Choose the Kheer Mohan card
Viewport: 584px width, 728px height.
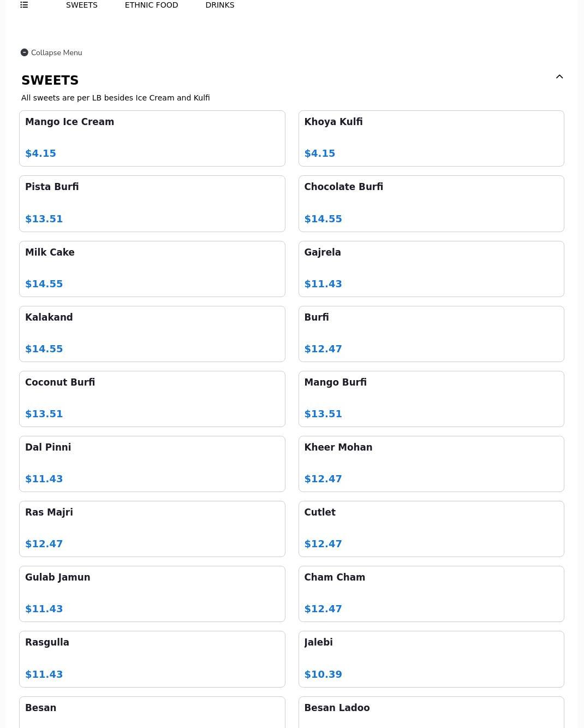(431, 464)
